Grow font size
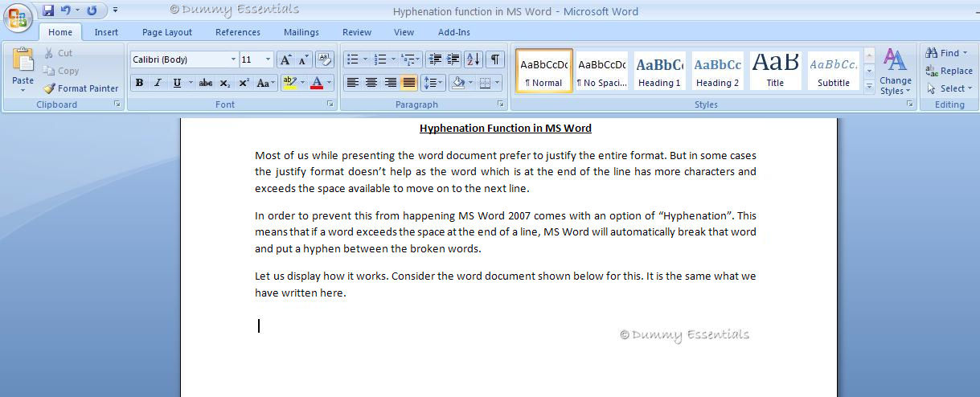The height and width of the screenshot is (397, 980). [x=285, y=59]
